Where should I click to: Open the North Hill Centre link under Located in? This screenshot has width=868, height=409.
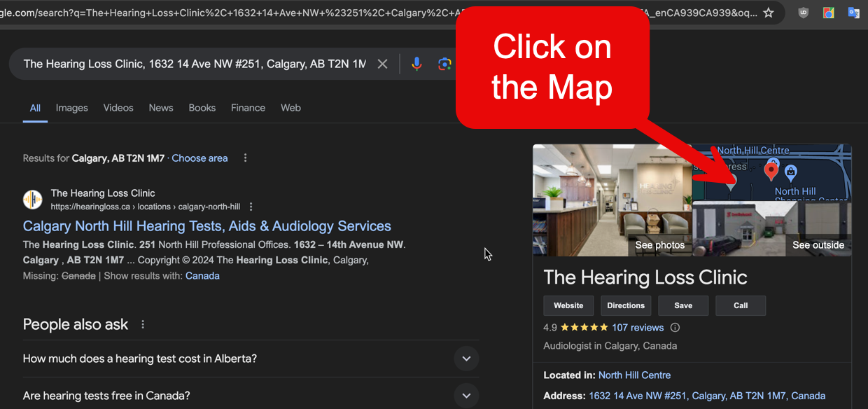click(634, 375)
